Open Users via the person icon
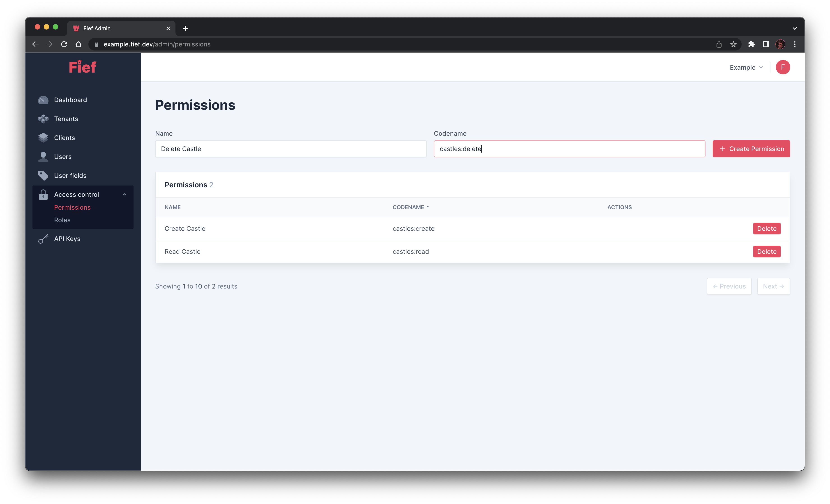The image size is (830, 504). tap(43, 156)
